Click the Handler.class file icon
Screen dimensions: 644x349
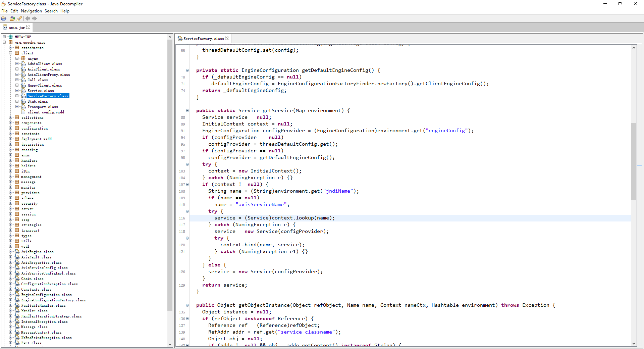[x=17, y=311]
